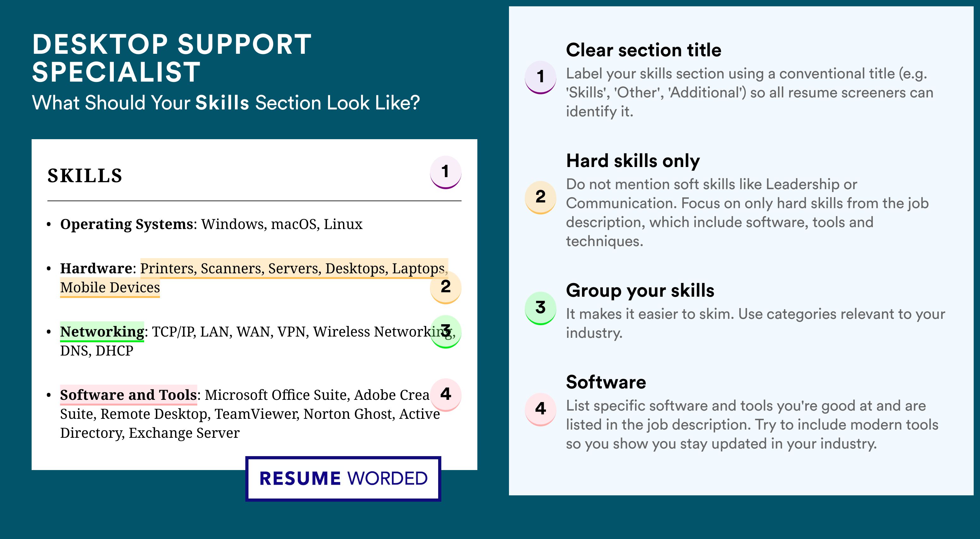
Task: Click the orange highlighted 'Mobile Devices' text
Action: click(110, 288)
